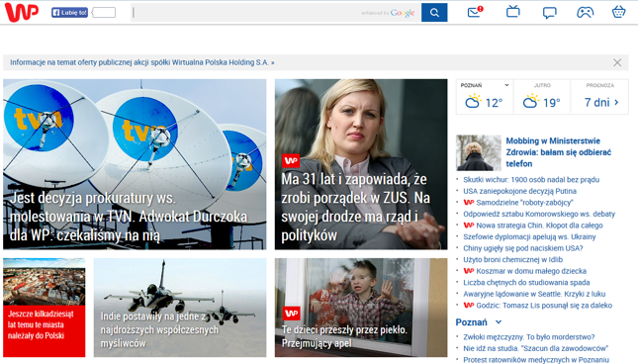View today's 12° weather in Poznań
This screenshot has height=364, width=638.
tap(485, 102)
